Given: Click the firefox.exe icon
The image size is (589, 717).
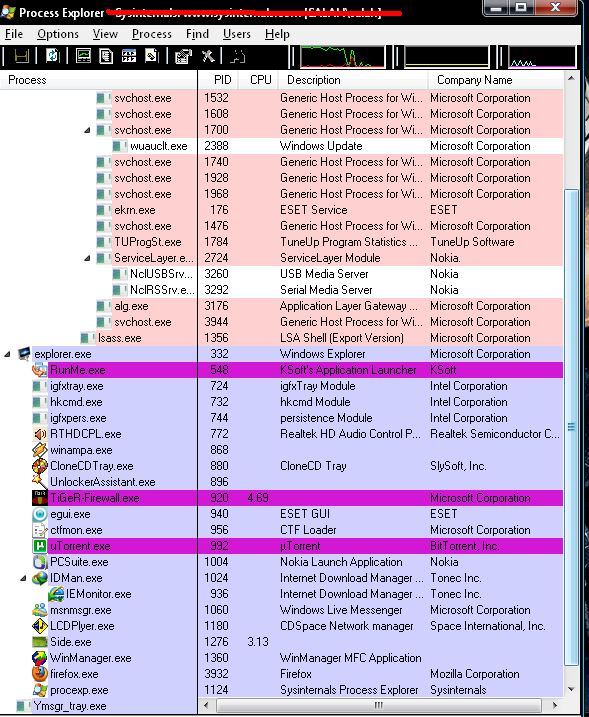Looking at the screenshot, I should [40, 674].
